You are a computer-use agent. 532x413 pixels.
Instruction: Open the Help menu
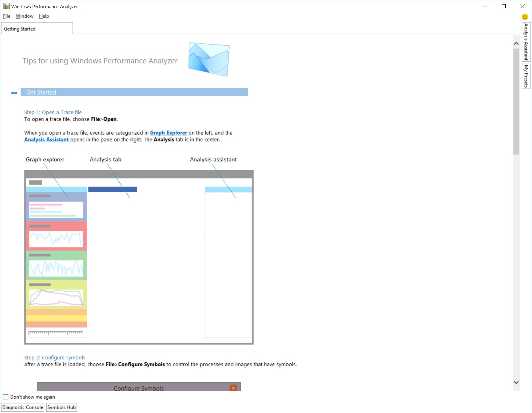tap(44, 16)
